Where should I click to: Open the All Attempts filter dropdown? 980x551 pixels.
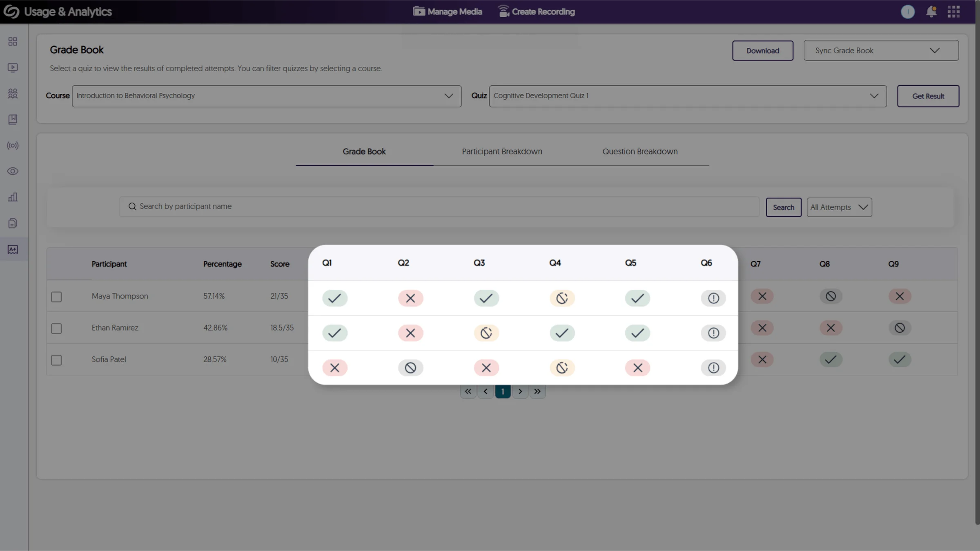tap(839, 207)
